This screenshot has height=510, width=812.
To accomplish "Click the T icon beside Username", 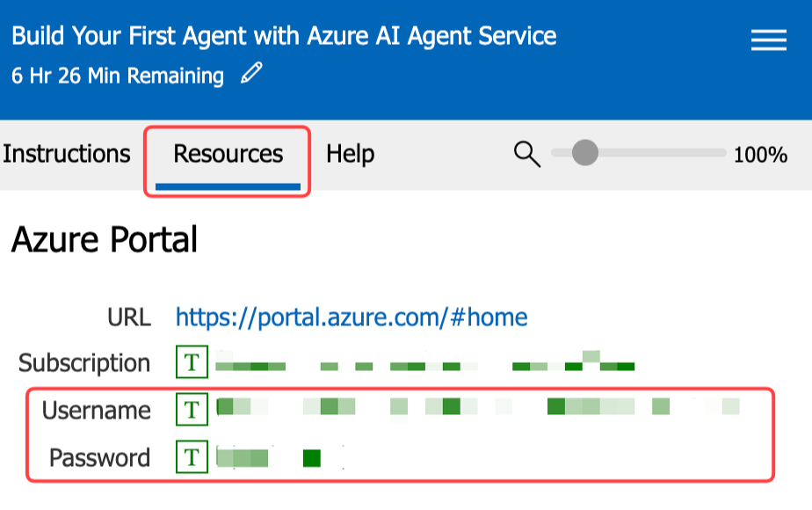I will coord(191,410).
